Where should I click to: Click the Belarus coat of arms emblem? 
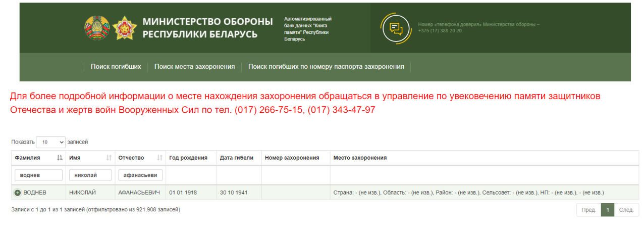96,28
